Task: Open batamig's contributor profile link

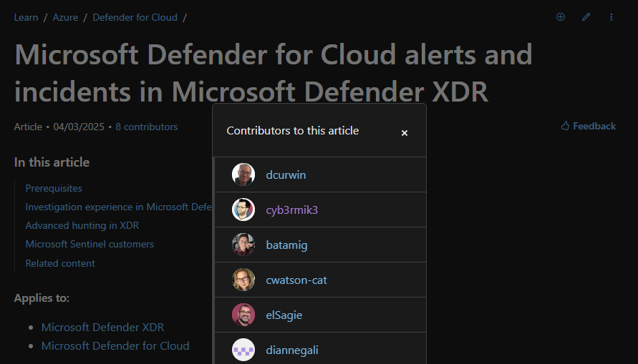Action: coord(286,245)
